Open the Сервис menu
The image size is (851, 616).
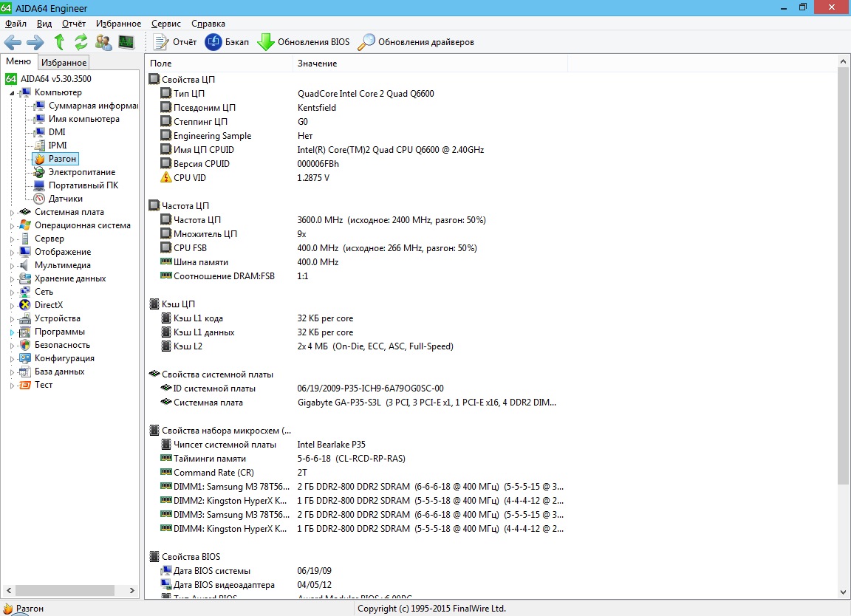click(166, 24)
